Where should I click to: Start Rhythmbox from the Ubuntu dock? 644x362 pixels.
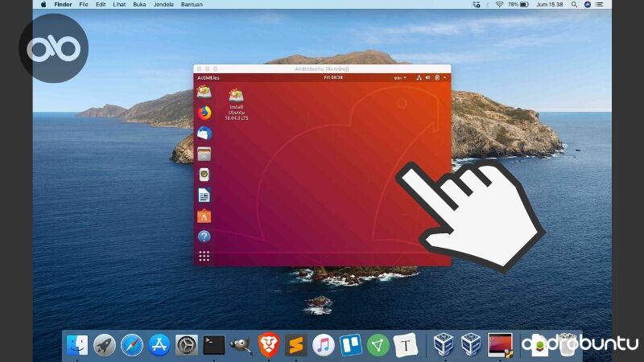[x=204, y=175]
